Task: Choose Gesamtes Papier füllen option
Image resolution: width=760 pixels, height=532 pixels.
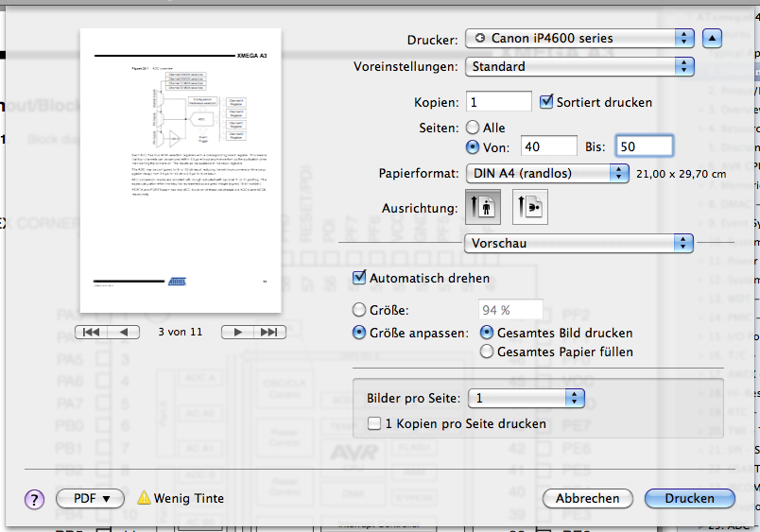Action: [x=488, y=352]
